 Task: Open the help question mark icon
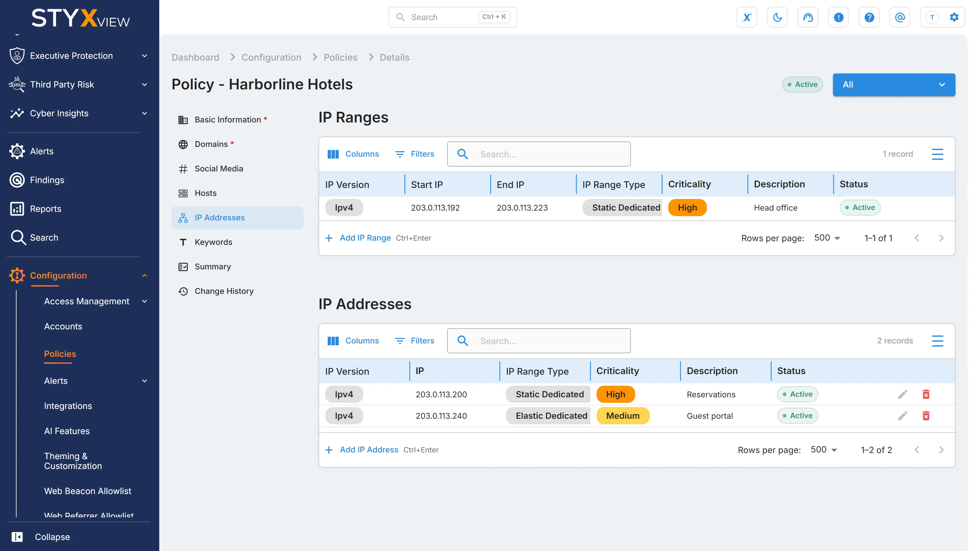pos(869,17)
